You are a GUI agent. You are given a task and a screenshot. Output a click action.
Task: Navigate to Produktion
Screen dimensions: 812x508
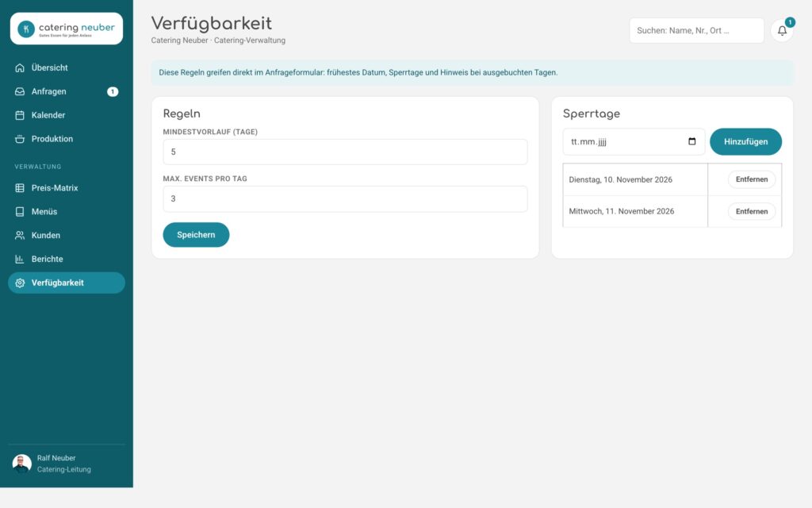(x=67, y=139)
